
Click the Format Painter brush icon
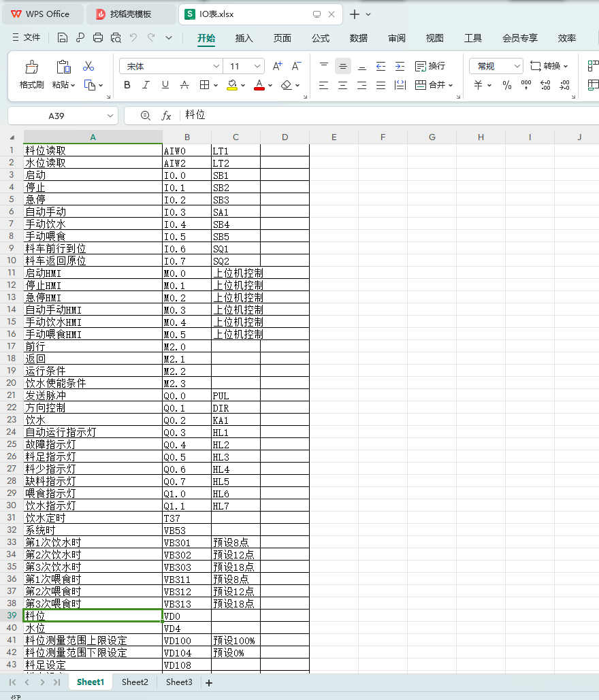coord(32,67)
